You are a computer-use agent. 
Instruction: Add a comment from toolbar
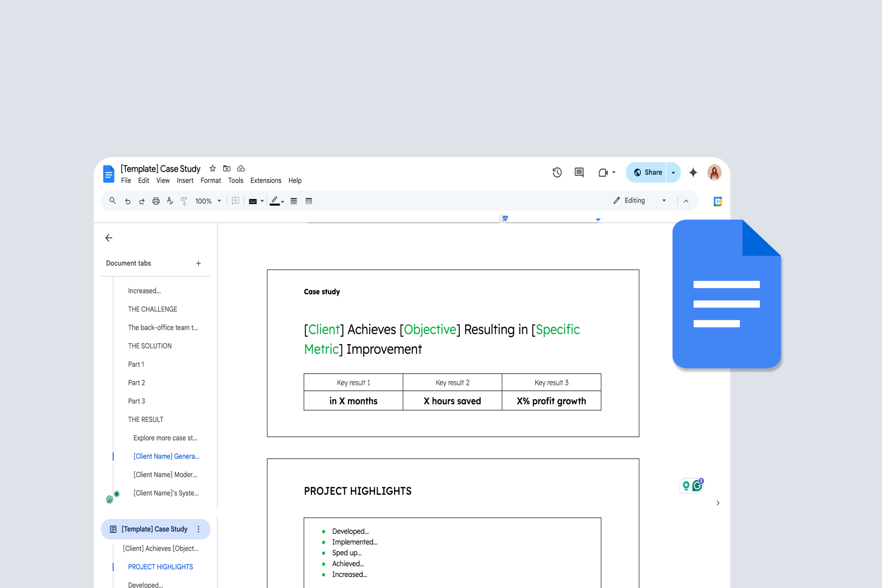click(x=236, y=201)
